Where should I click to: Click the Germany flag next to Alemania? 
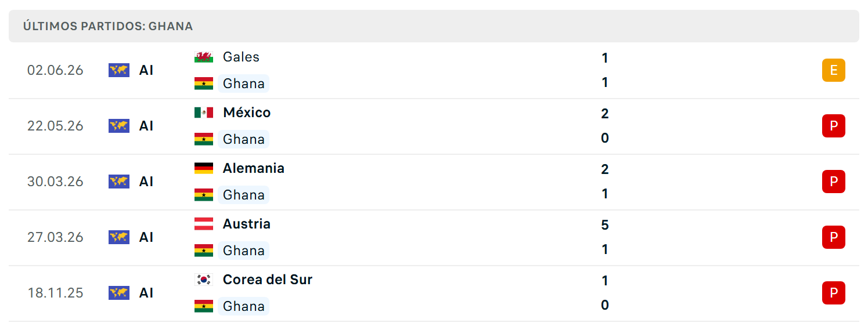point(204,168)
